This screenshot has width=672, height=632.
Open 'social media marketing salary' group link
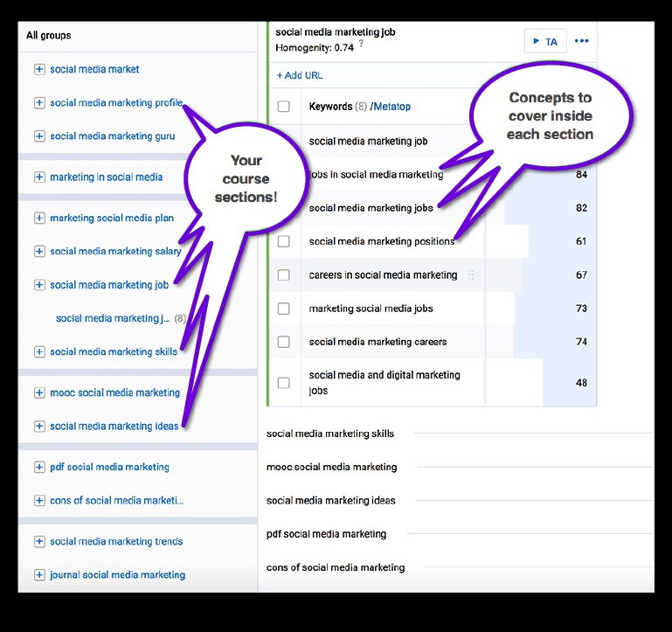[115, 251]
